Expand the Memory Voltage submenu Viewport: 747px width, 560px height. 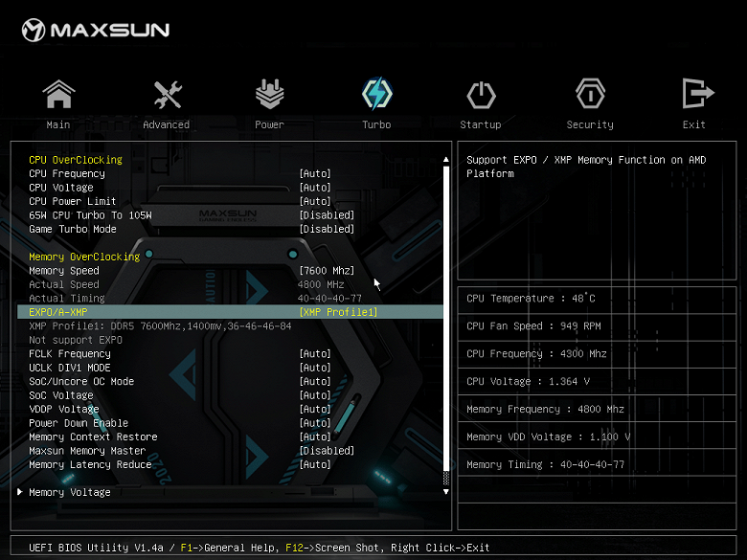70,492
